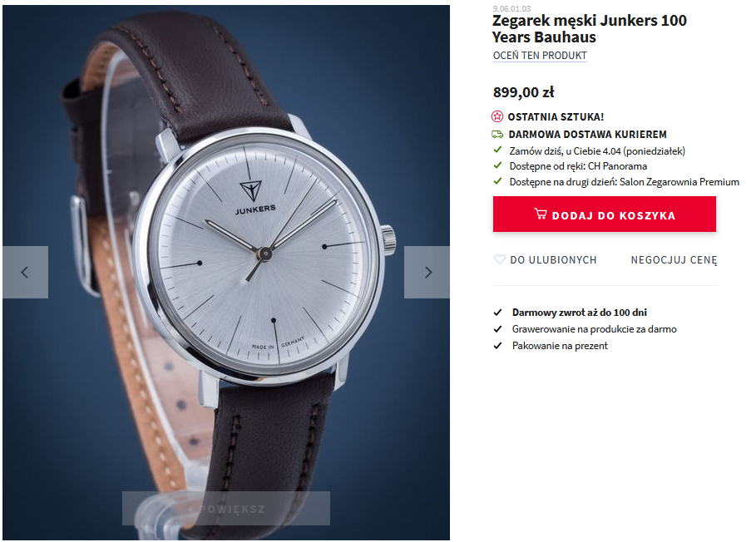756x542 pixels.
Task: Click the product title Zegarek męski Junkers
Action: click(x=589, y=29)
